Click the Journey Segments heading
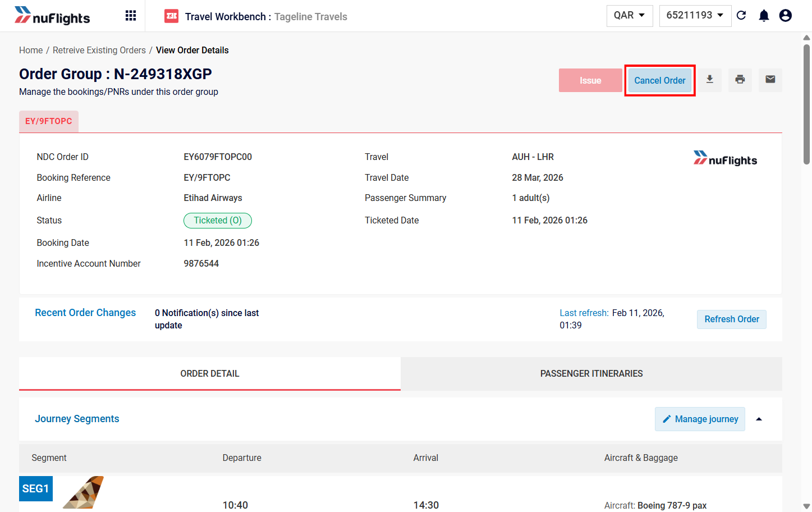This screenshot has width=812, height=512. [x=77, y=419]
